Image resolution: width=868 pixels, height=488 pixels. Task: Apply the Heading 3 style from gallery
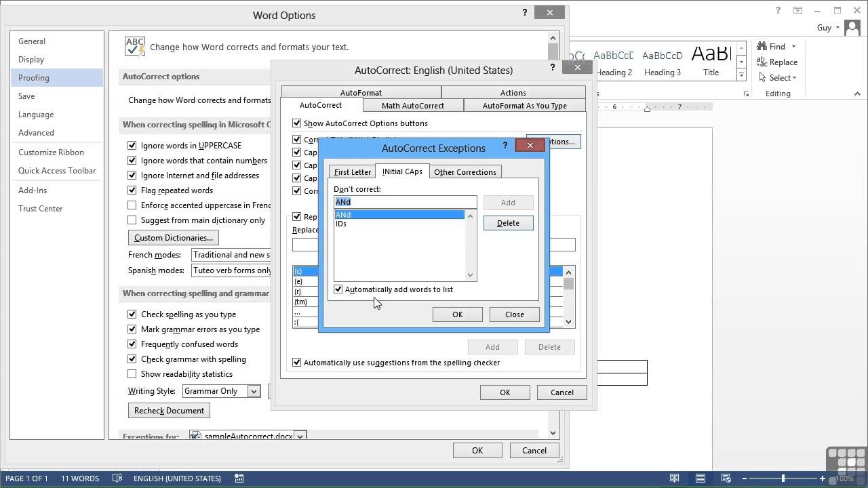[x=663, y=62]
